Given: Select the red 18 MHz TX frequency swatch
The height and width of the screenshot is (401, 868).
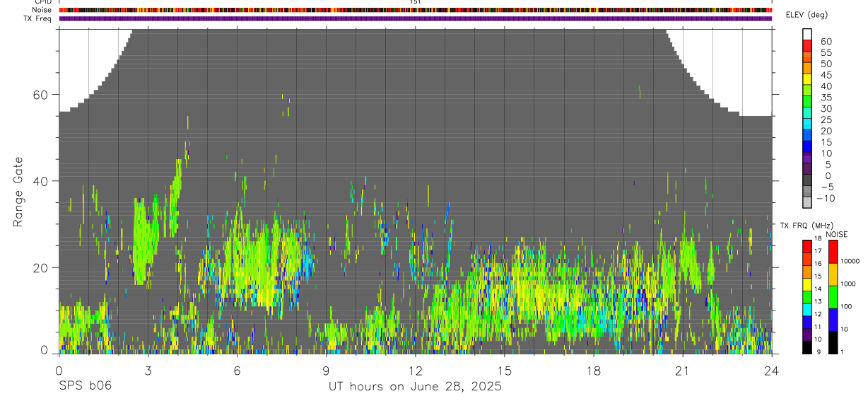Looking at the screenshot, I should [x=807, y=246].
